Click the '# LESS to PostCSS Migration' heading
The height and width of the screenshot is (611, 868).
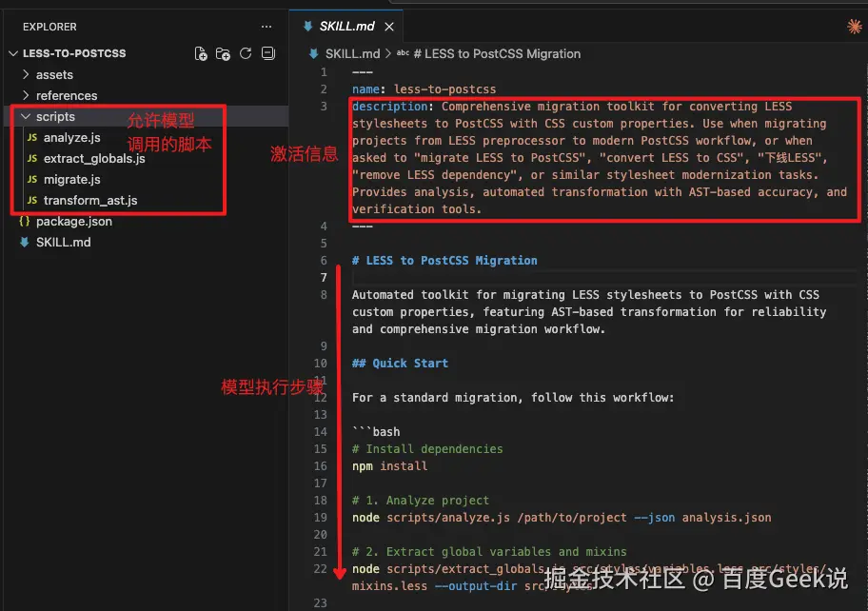[x=444, y=261]
